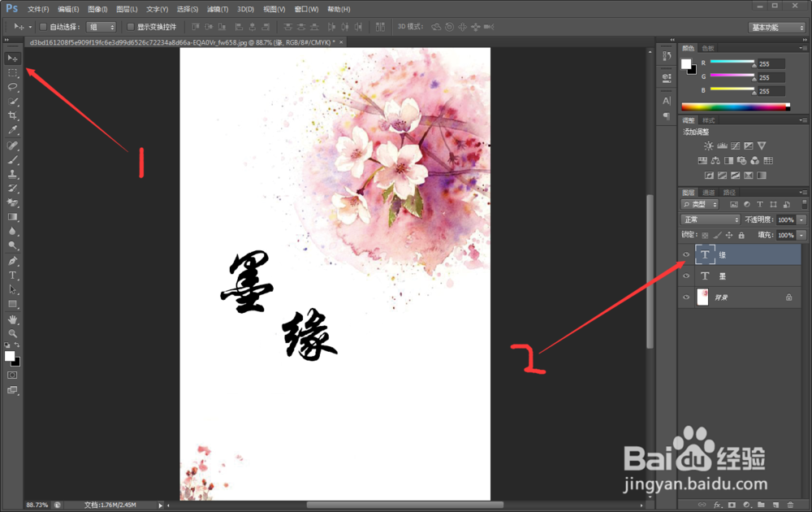
Task: Open the Layers panel options menu
Action: 803,193
